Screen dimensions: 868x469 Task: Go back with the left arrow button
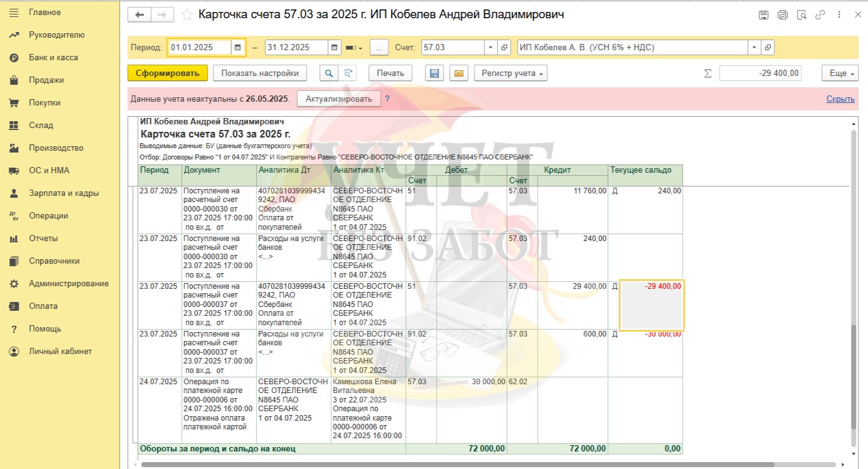click(139, 14)
